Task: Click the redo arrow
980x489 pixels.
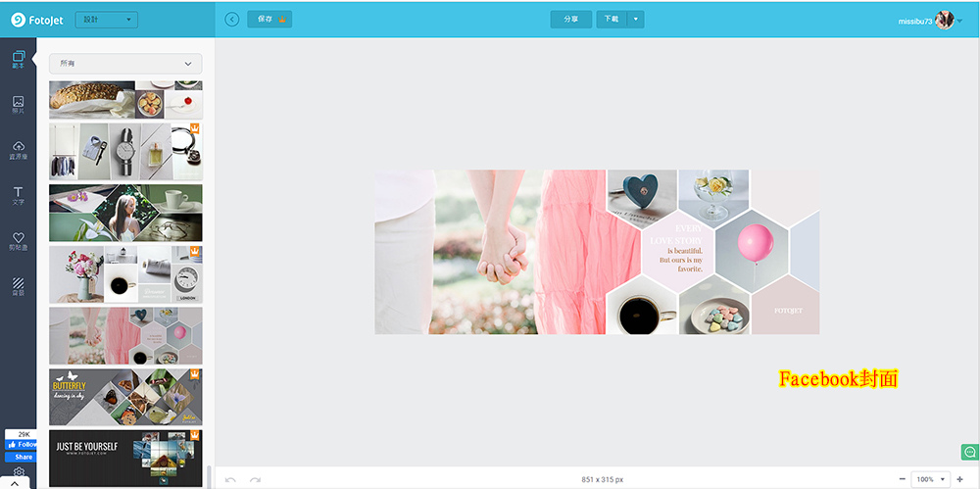Action: (255, 479)
